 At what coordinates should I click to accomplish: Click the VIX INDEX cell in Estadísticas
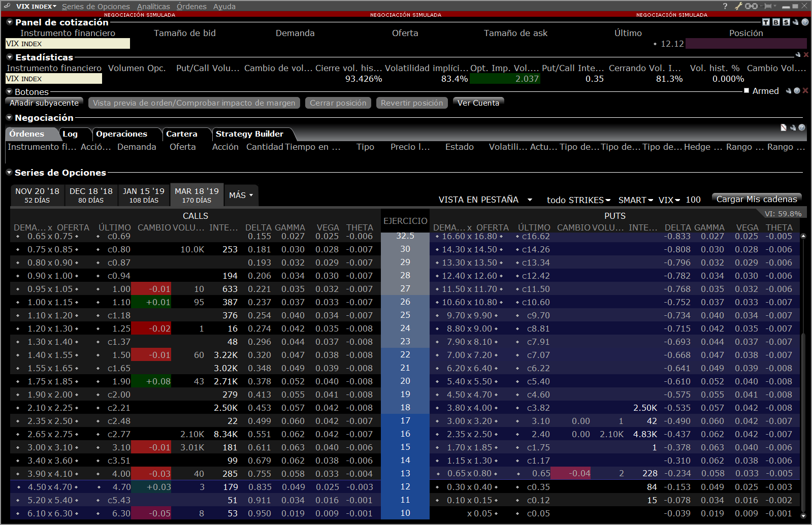click(54, 79)
